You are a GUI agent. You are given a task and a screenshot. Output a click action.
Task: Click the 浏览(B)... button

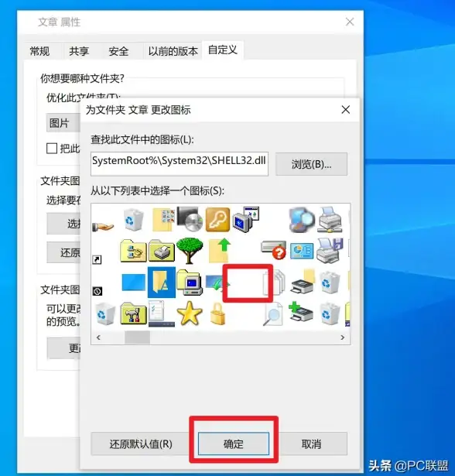(311, 164)
